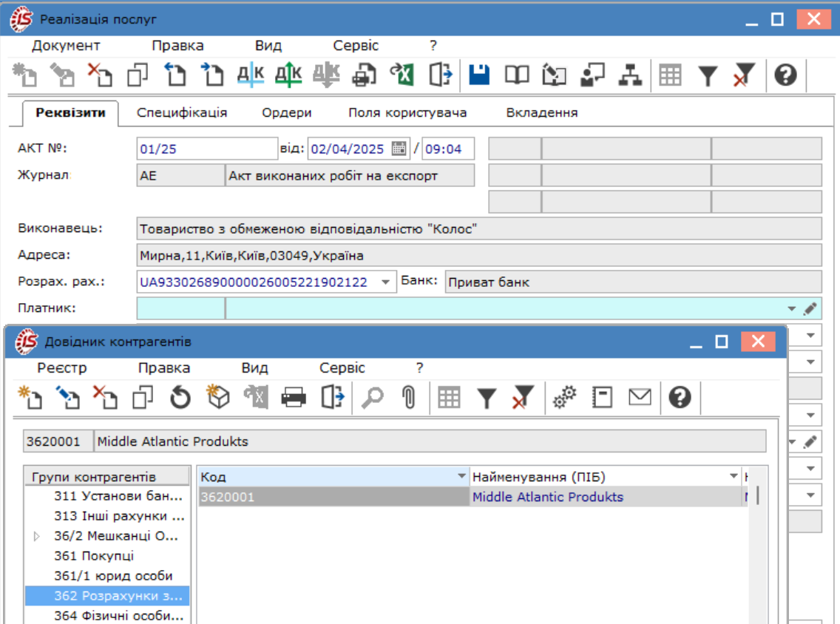The image size is (840, 624).
Task: Print the counterparty registry
Action: [x=294, y=398]
